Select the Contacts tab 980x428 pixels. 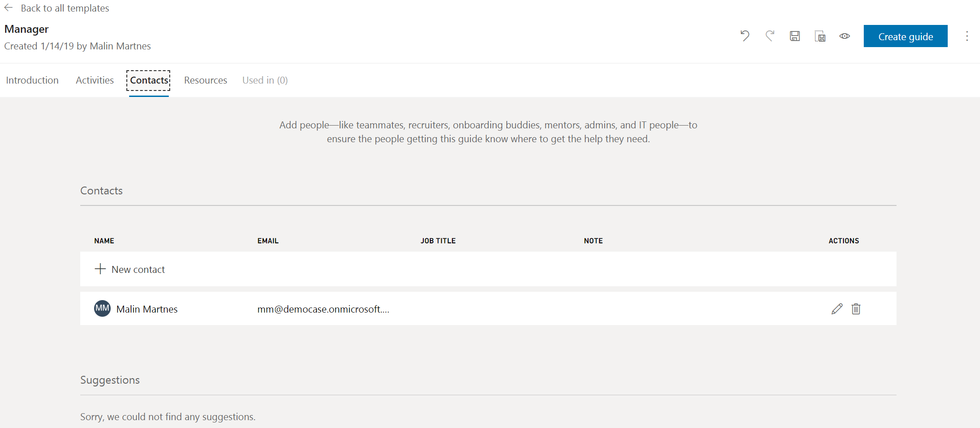(x=149, y=80)
